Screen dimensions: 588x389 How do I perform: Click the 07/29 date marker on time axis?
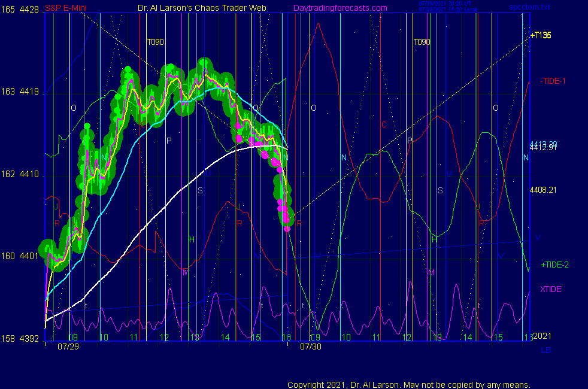click(67, 347)
